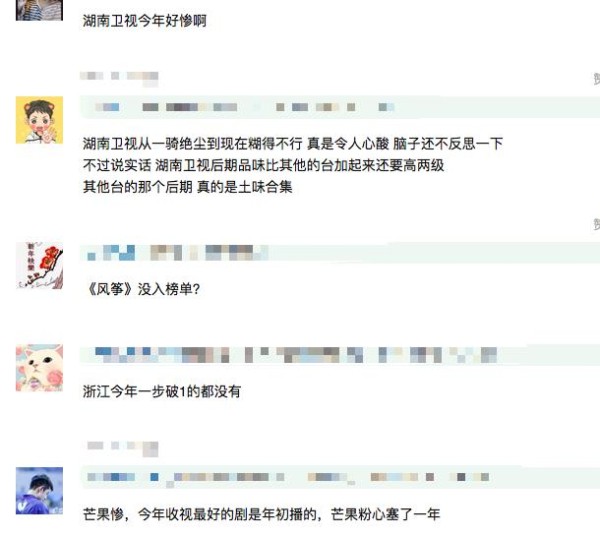This screenshot has width=600, height=537.
Task: Open the cartoon boy with bear ears avatar
Action: point(39,120)
